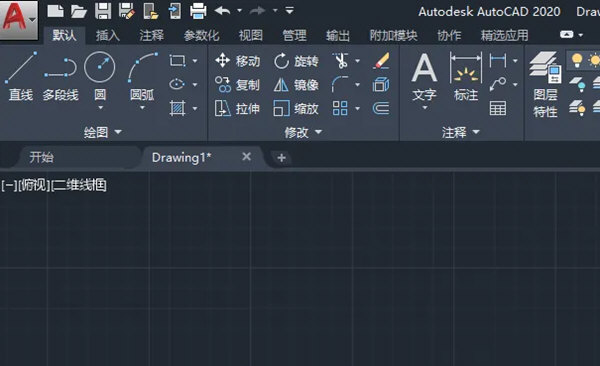Save to Web & Mobile icon
The height and width of the screenshot is (366, 600).
click(x=174, y=11)
